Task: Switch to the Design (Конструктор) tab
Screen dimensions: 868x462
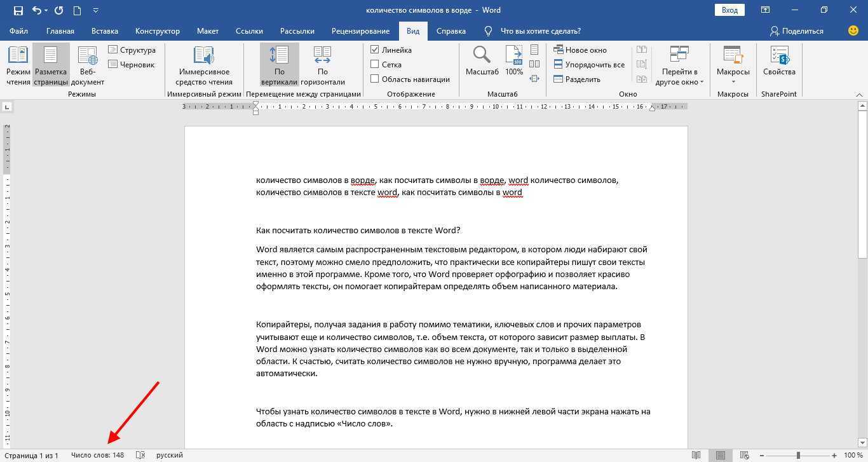Action: tap(158, 31)
